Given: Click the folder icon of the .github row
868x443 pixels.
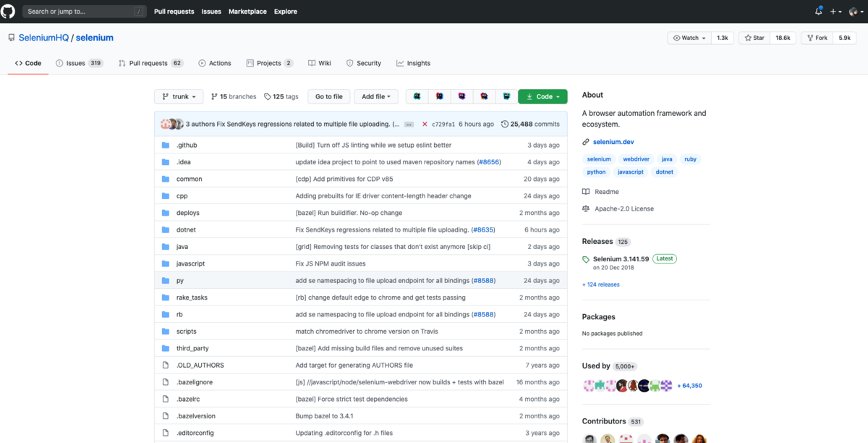Looking at the screenshot, I should (166, 145).
